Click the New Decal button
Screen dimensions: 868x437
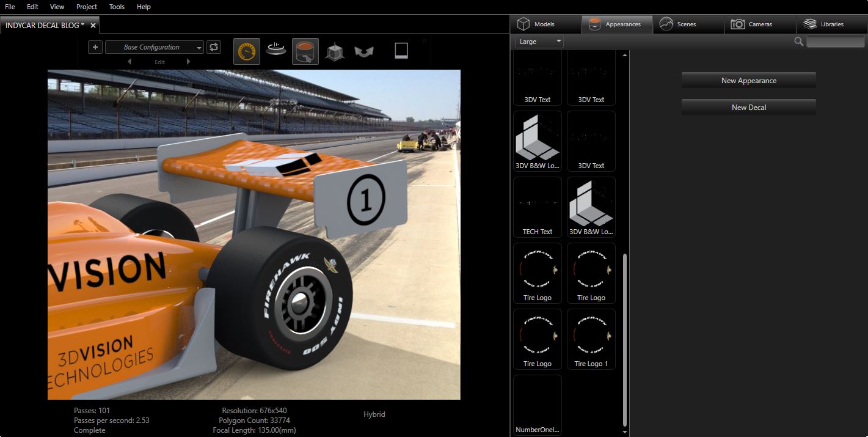[748, 108]
